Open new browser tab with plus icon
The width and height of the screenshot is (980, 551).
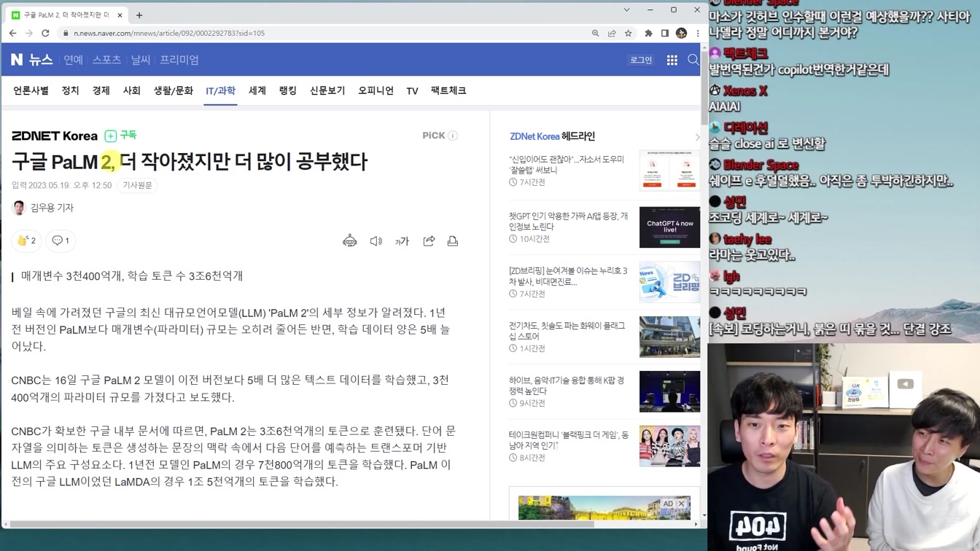[x=139, y=15]
